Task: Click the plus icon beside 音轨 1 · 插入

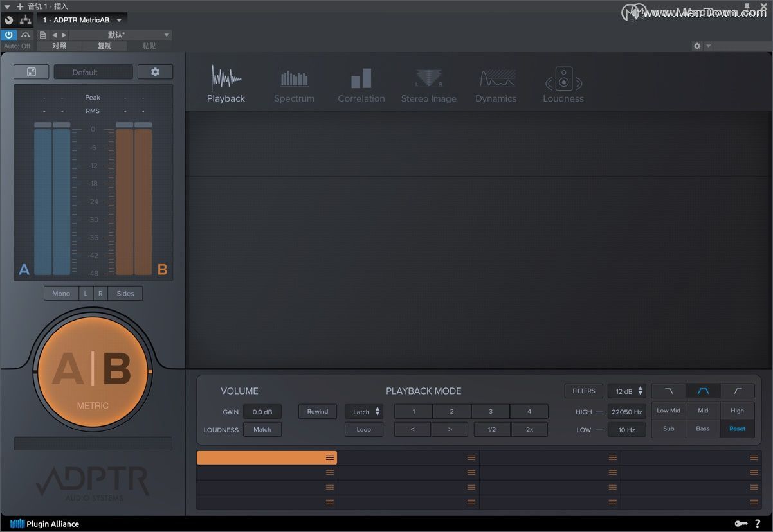Action: (x=19, y=6)
